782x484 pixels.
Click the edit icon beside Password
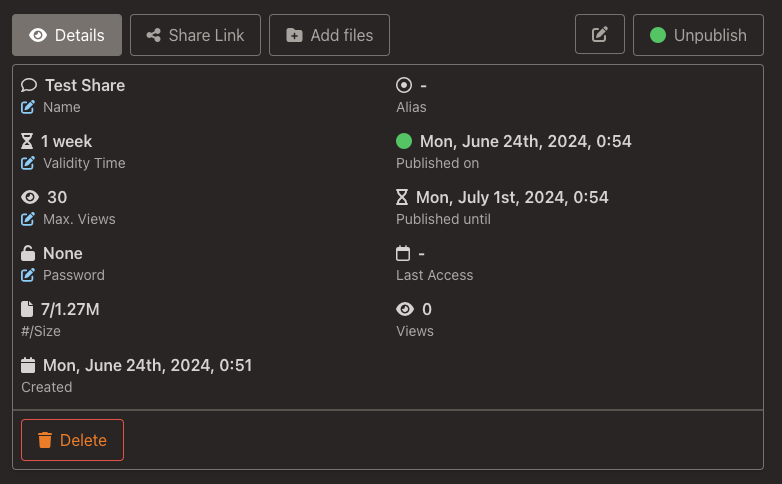tap(28, 275)
